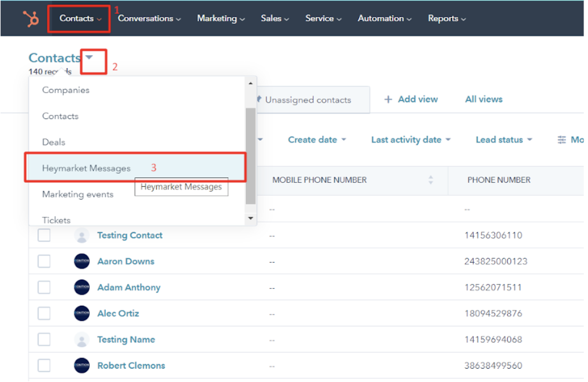Open the Reports navigation menu
588x382 pixels.
pos(446,18)
